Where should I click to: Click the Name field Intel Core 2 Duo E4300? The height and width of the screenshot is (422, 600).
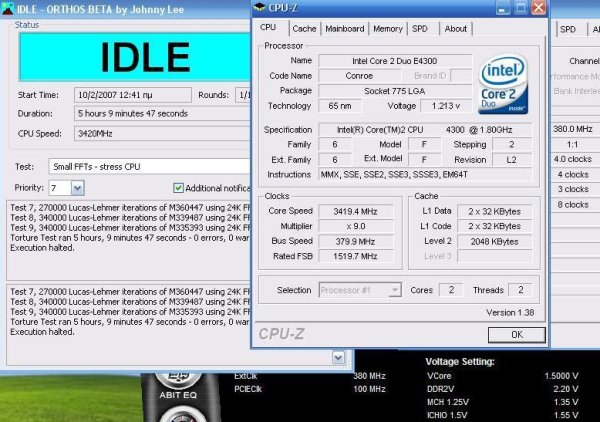pos(395,61)
